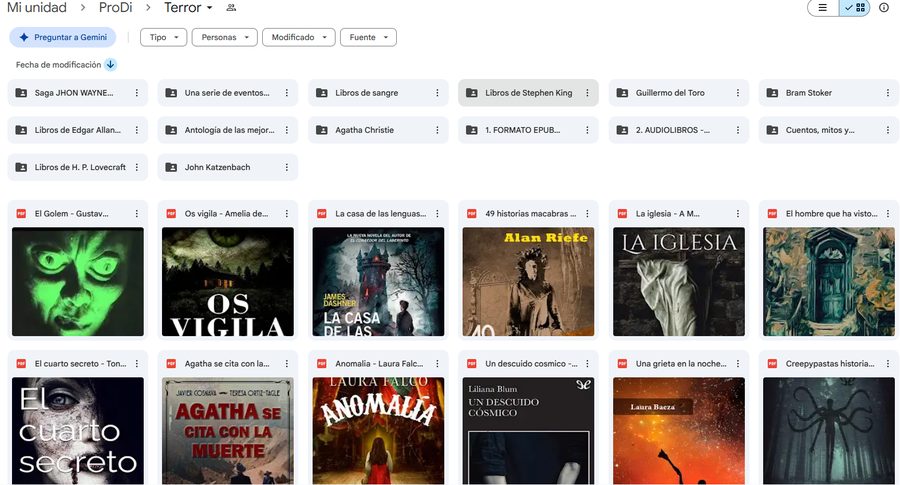Image resolution: width=900 pixels, height=485 pixels.
Task: Change sort field Fecha de modificación
Action: point(59,65)
